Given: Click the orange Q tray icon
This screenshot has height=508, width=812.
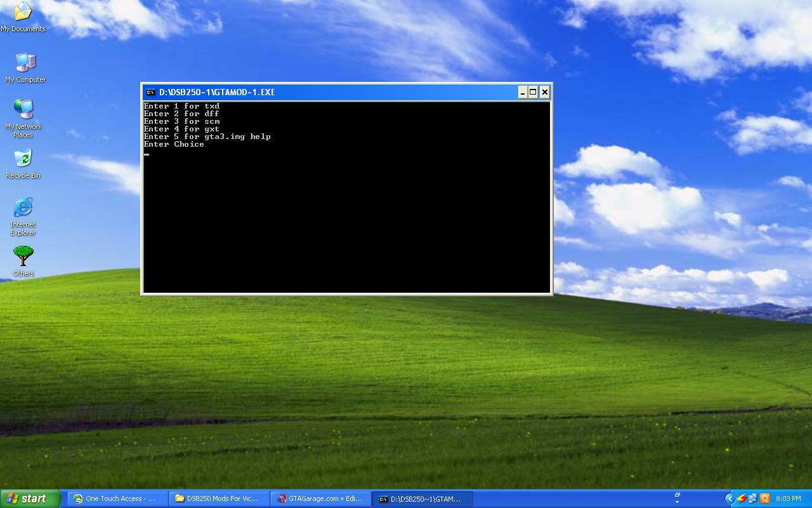Looking at the screenshot, I should click(764, 498).
